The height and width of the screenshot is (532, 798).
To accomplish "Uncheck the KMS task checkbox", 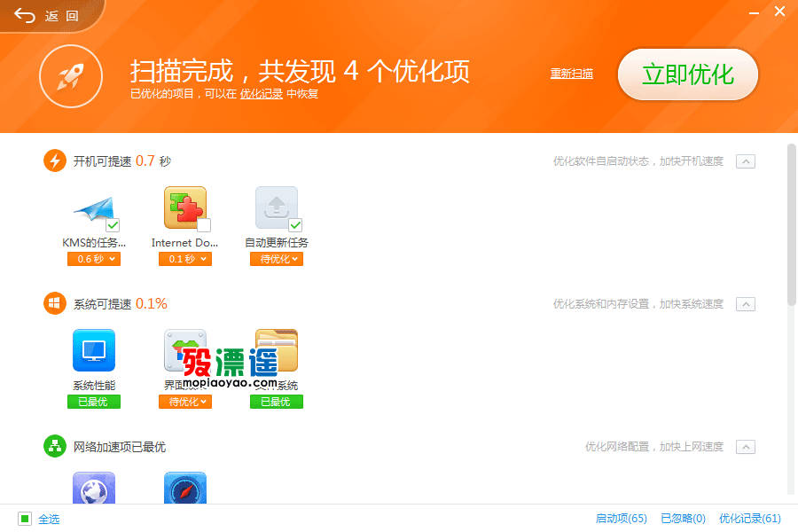I will [x=113, y=225].
